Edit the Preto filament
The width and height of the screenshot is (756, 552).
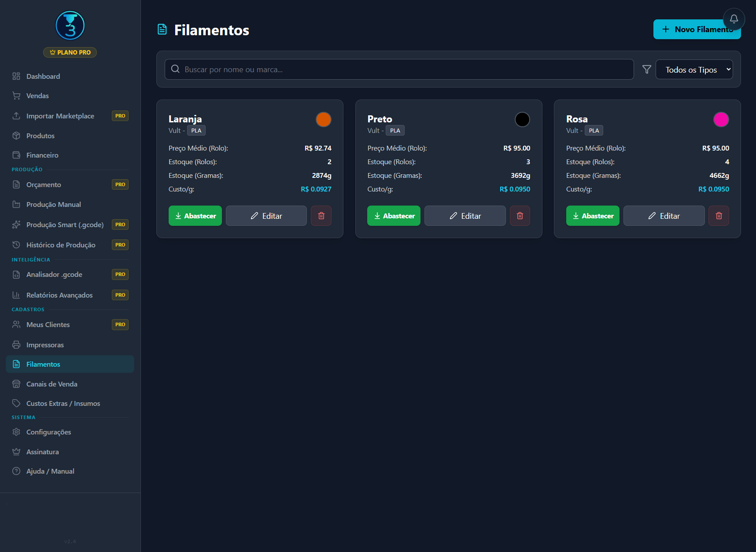pos(465,216)
